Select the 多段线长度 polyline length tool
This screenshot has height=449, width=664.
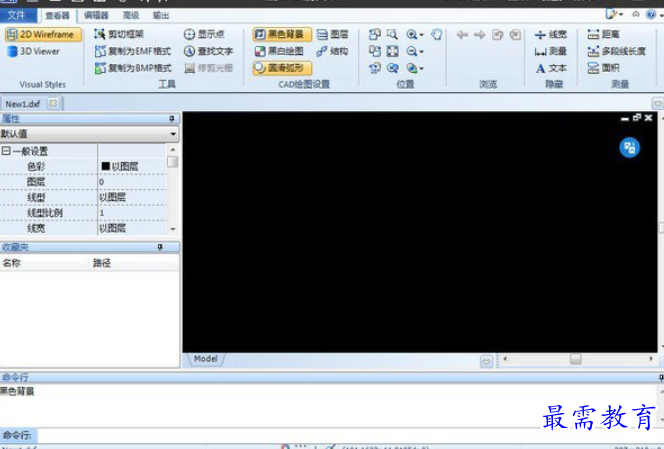(617, 51)
